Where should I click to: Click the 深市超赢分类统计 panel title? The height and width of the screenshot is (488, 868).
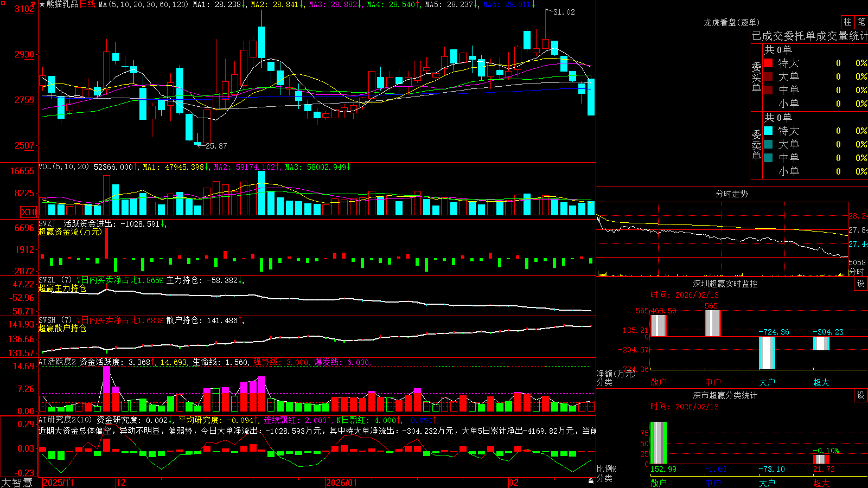pyautogui.click(x=725, y=395)
